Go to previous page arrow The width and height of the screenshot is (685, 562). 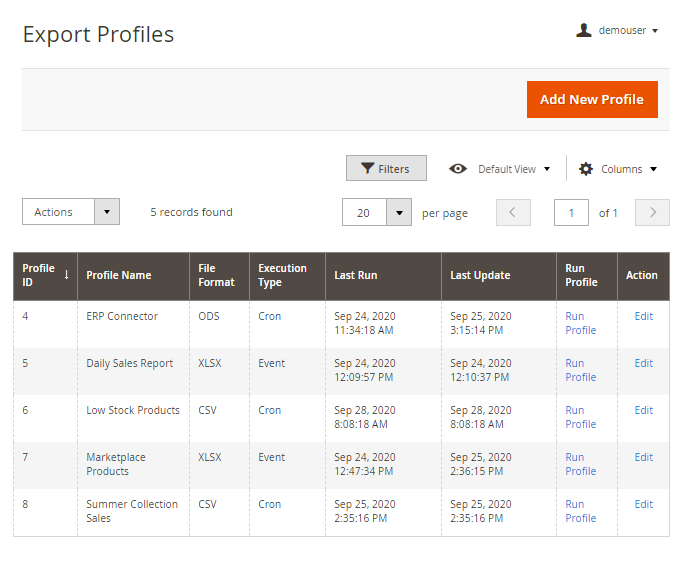pos(513,213)
